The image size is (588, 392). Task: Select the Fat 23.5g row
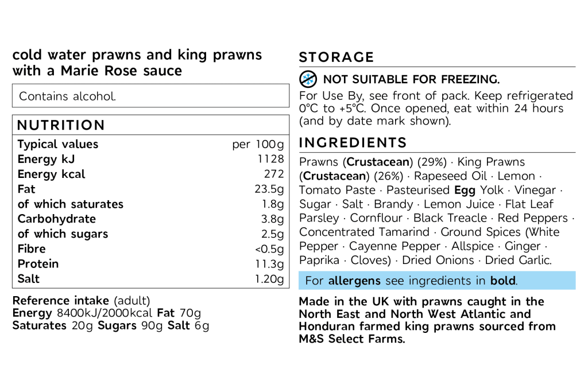pos(151,189)
